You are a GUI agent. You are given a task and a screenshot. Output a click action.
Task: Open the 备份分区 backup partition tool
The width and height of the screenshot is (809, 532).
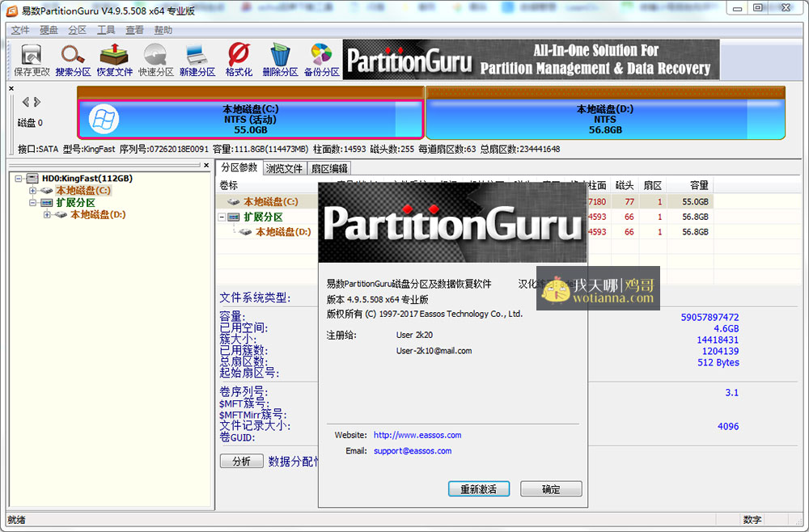click(321, 61)
